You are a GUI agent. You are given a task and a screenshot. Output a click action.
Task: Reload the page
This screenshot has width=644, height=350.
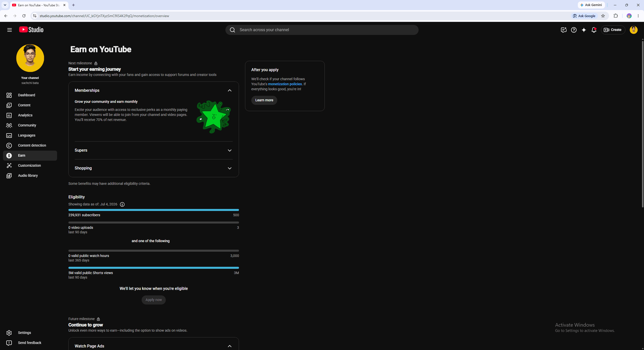(24, 16)
